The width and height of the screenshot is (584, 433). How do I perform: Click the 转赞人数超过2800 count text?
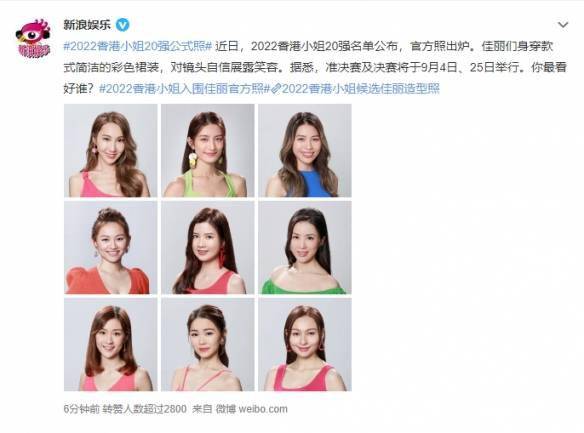pyautogui.click(x=145, y=409)
